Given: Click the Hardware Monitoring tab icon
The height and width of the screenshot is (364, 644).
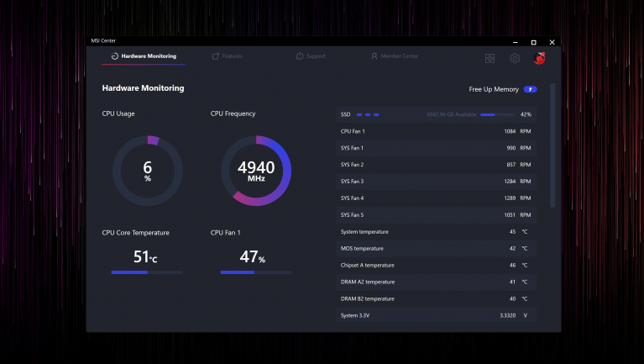Looking at the screenshot, I should [114, 56].
